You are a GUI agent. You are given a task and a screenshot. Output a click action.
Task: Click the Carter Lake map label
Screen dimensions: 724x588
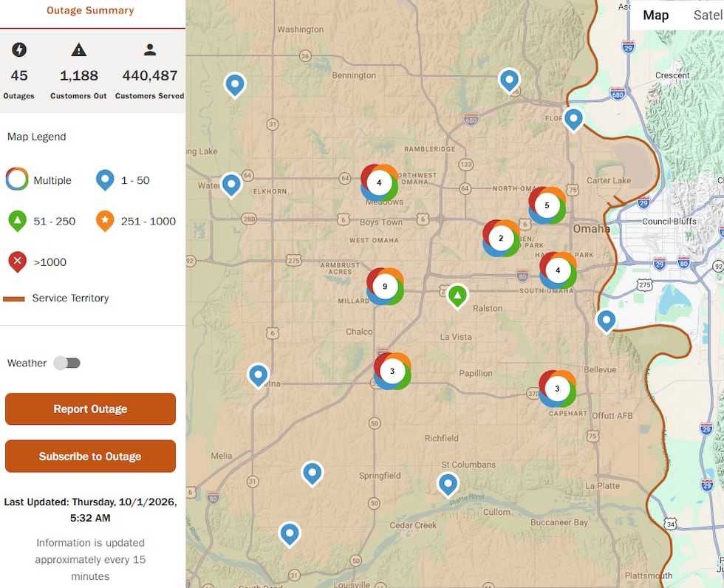click(x=609, y=180)
